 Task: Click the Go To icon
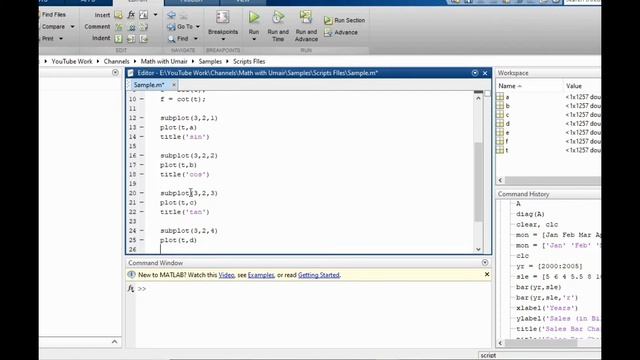171,27
